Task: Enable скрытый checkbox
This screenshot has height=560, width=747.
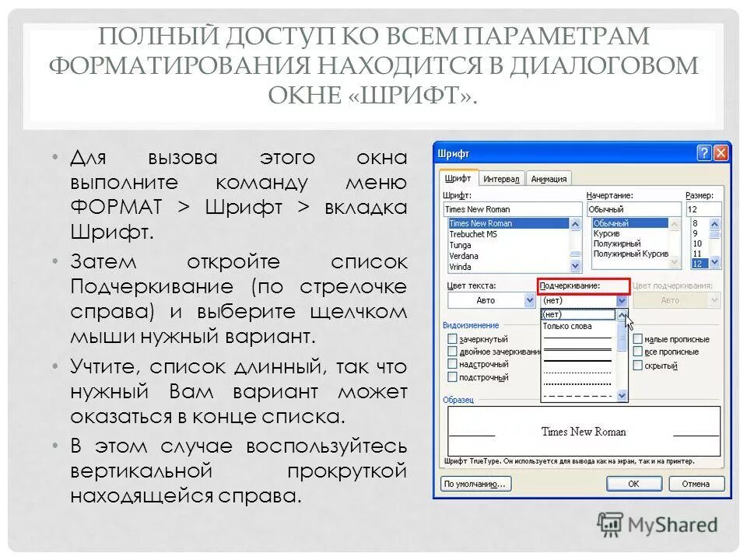Action: click(637, 366)
